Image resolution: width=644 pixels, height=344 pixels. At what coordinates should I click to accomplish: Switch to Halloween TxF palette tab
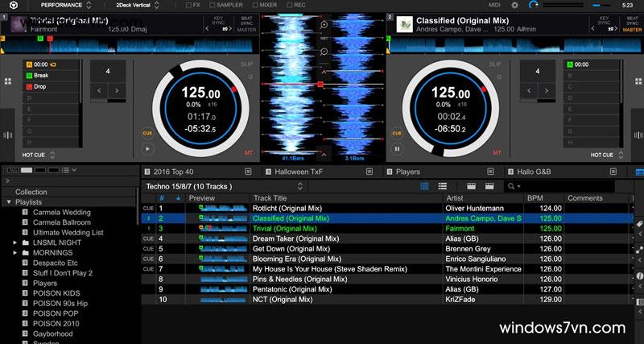coord(318,172)
